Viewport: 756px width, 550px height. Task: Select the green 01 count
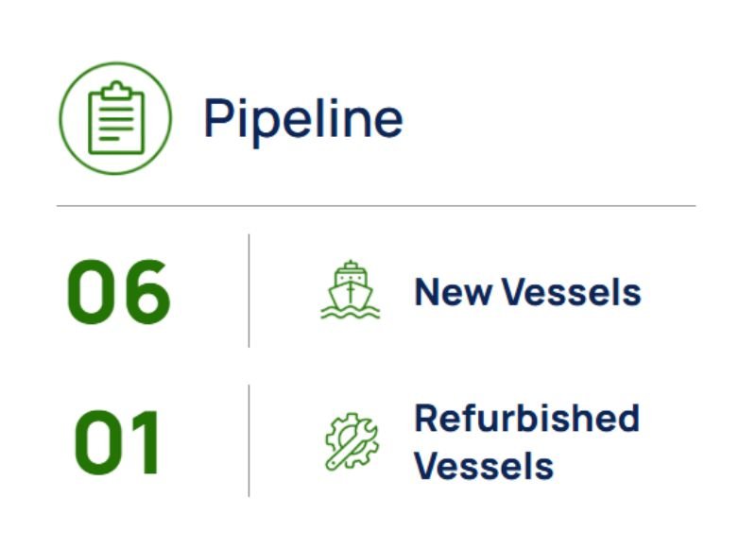click(116, 442)
